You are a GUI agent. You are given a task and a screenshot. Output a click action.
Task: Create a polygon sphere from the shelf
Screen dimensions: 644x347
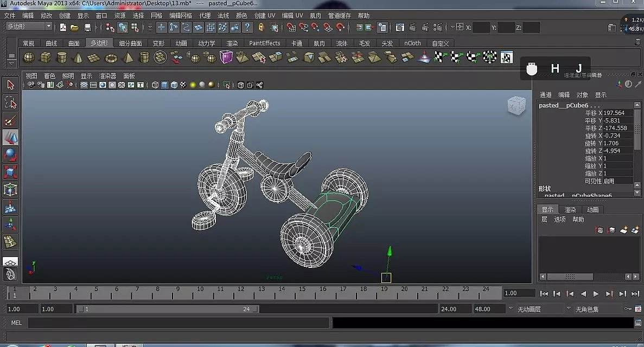coord(29,57)
